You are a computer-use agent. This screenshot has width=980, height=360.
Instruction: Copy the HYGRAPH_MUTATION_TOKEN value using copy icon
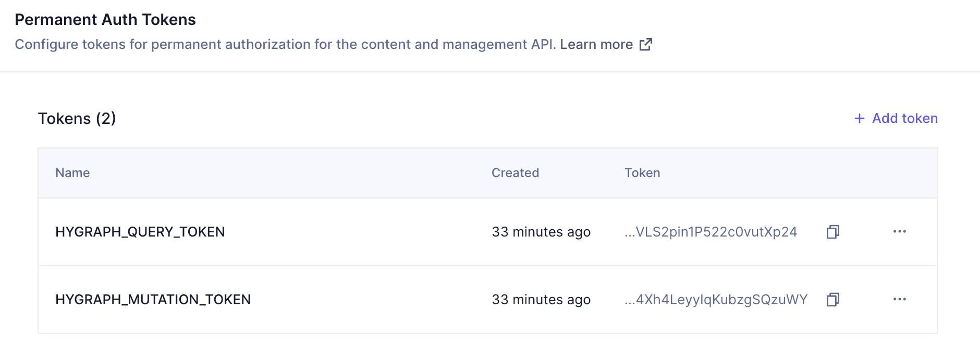point(832,300)
